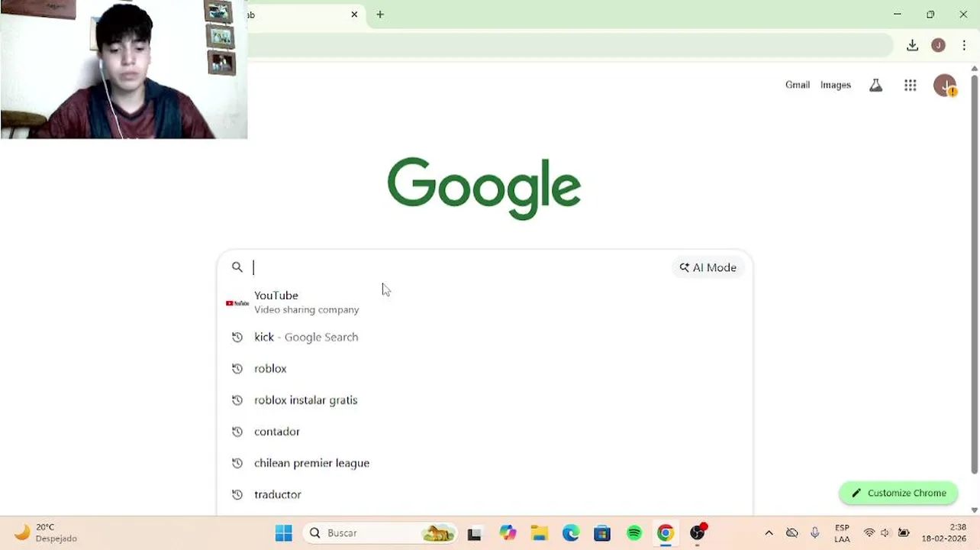The image size is (980, 550).
Task: Open Chrome downloads icon
Action: 912,46
